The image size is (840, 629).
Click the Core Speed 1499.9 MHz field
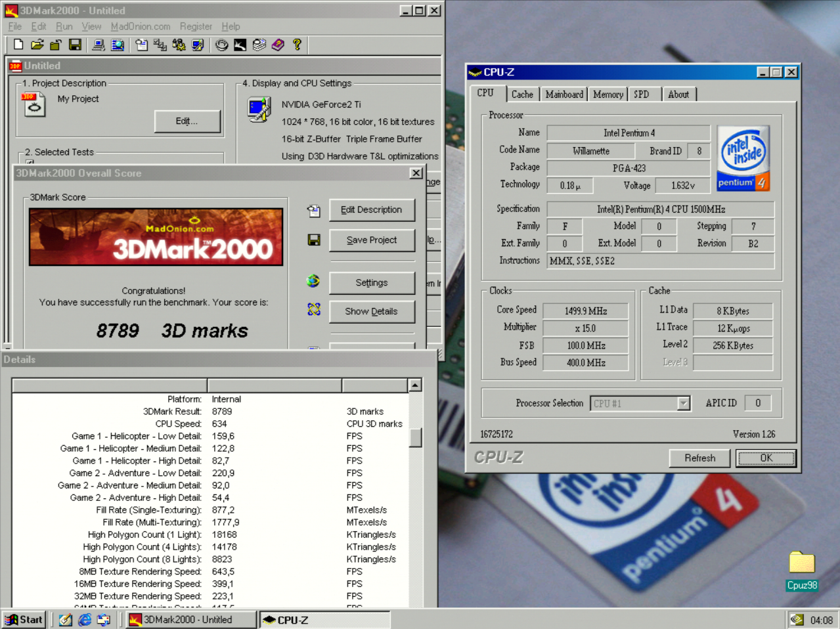[586, 311]
